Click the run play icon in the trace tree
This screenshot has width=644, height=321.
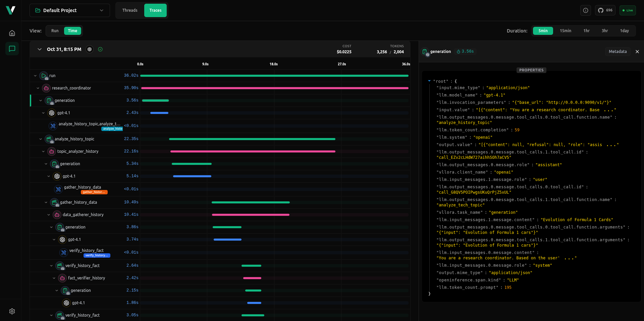tap(43, 75)
